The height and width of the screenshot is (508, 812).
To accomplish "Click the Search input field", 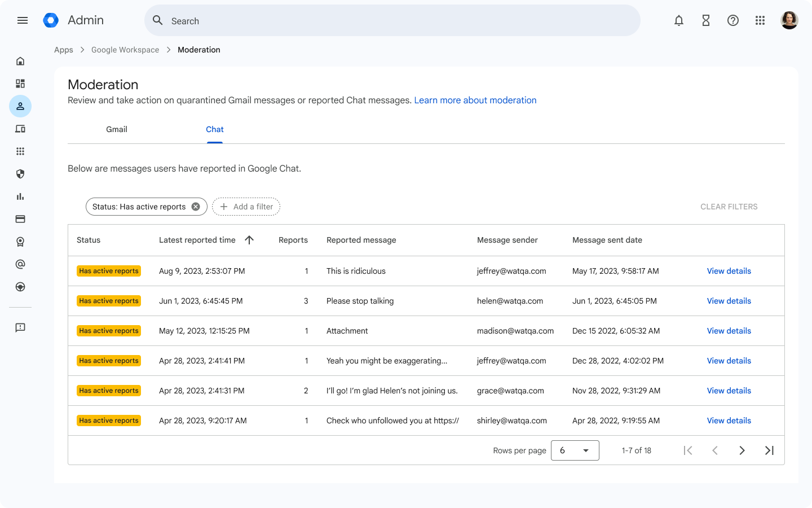I will click(x=395, y=21).
